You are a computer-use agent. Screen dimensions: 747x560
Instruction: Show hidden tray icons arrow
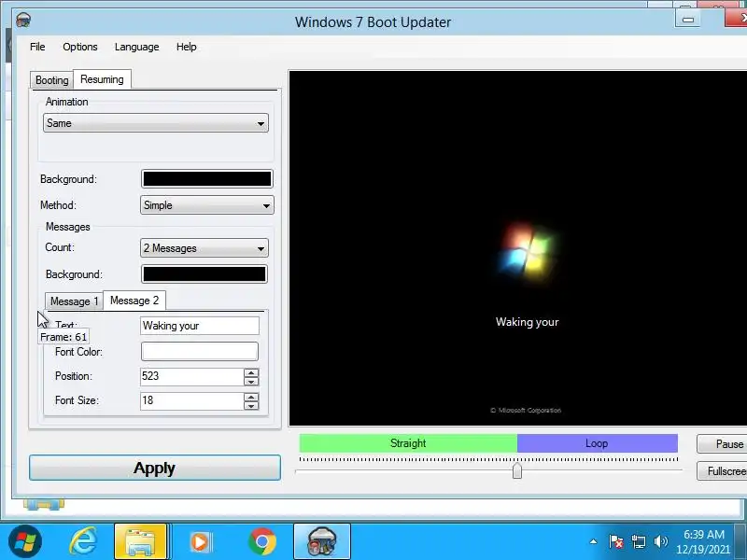pos(593,541)
